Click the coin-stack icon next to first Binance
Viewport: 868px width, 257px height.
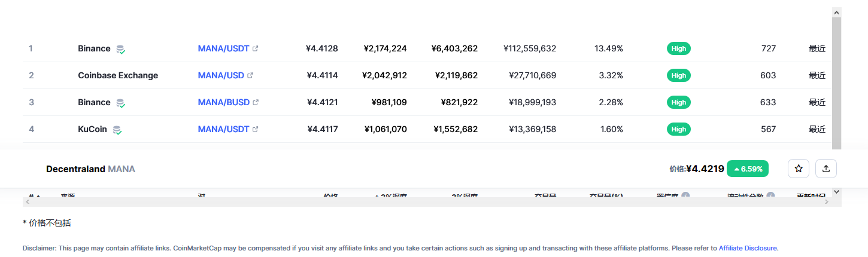[x=120, y=49]
